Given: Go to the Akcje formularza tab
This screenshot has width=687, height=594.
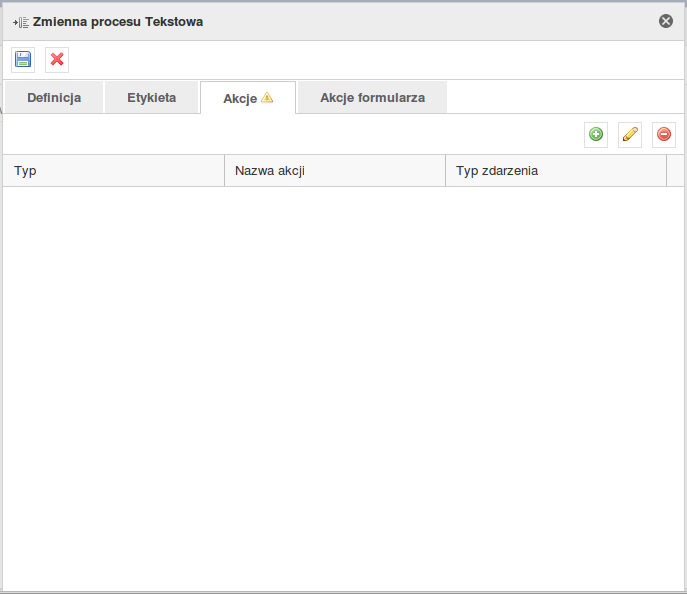Looking at the screenshot, I should (x=372, y=98).
